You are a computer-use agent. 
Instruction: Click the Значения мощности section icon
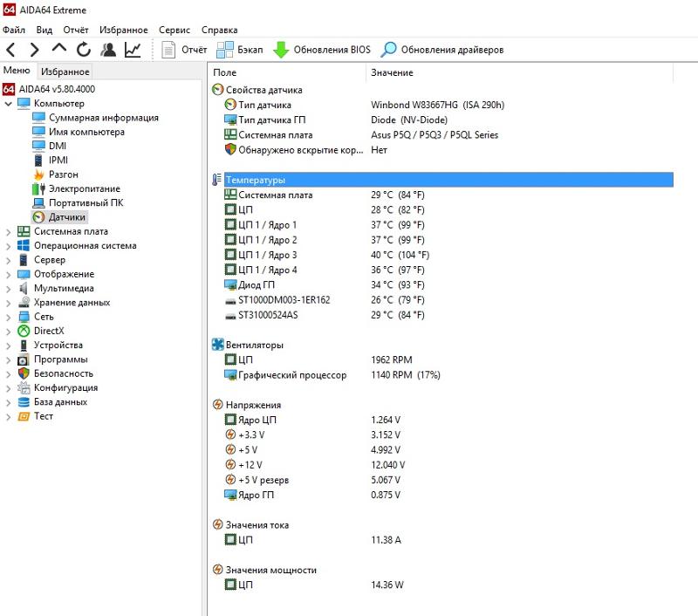217,569
